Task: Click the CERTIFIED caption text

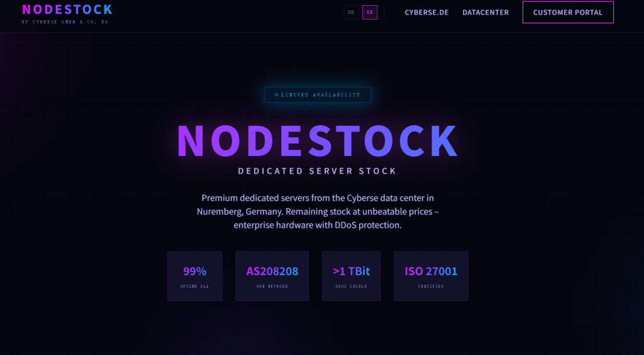Action: click(x=431, y=286)
